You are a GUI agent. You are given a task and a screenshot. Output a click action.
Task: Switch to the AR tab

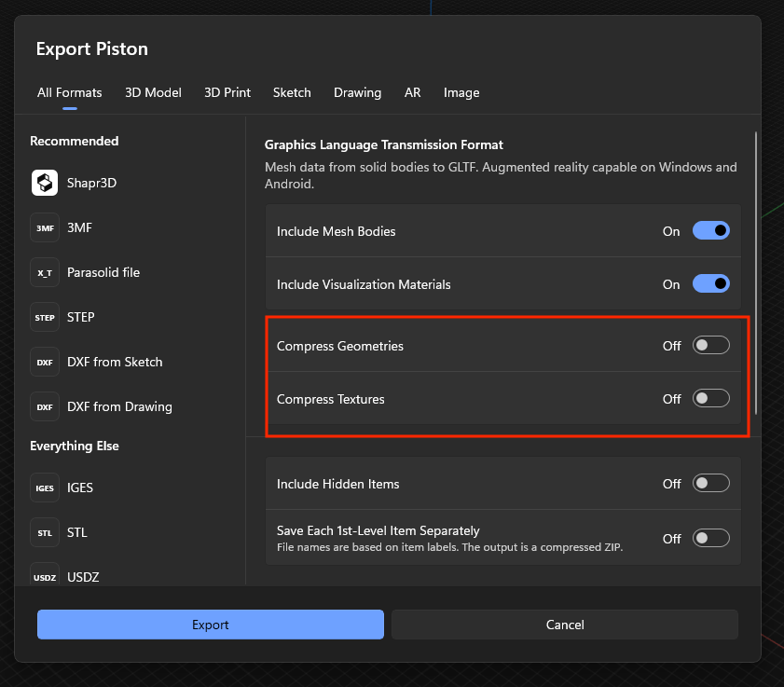point(412,92)
